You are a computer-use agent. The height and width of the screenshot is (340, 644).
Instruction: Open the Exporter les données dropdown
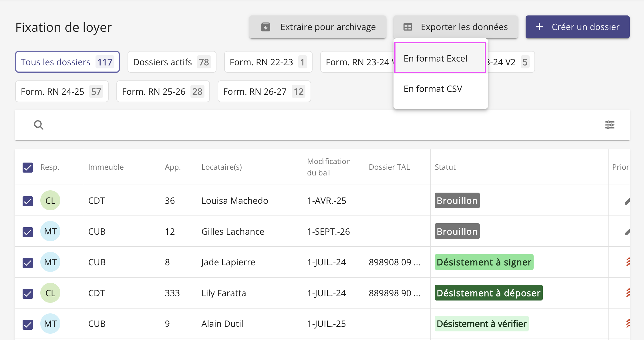[x=455, y=27]
